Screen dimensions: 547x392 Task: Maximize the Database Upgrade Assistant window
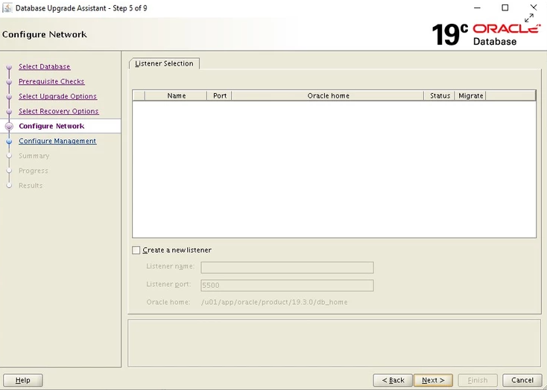click(505, 7)
